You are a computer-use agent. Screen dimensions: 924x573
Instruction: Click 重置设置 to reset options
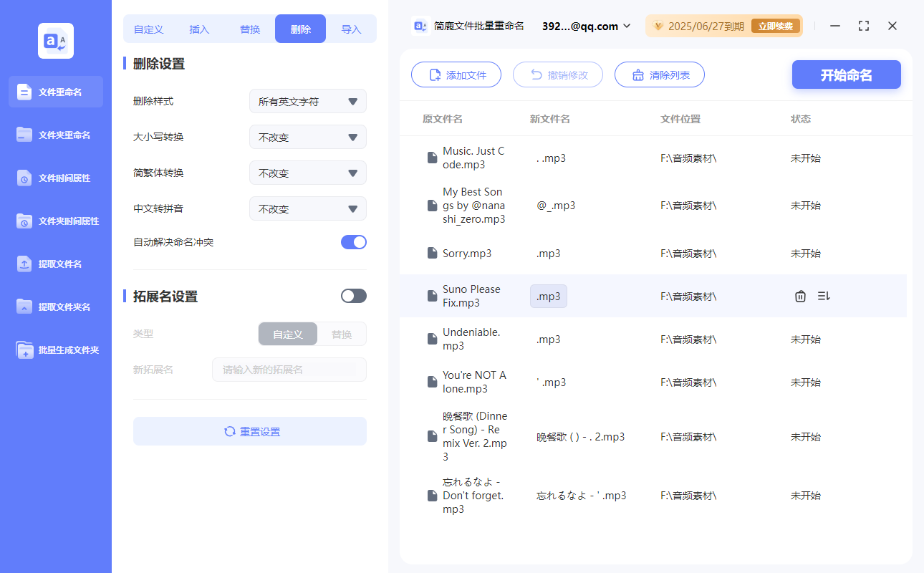coord(249,431)
